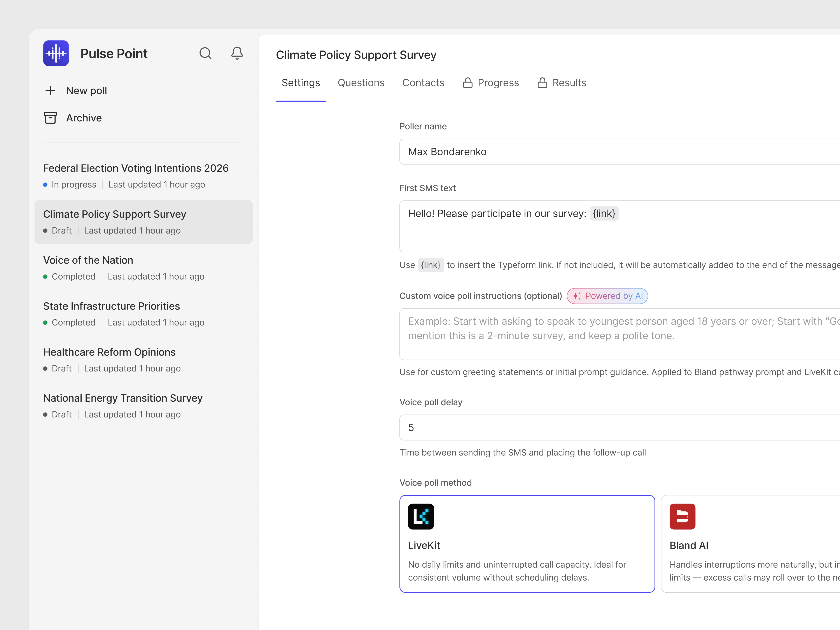Open the locked Results tab
This screenshot has width=840, height=630.
[562, 83]
